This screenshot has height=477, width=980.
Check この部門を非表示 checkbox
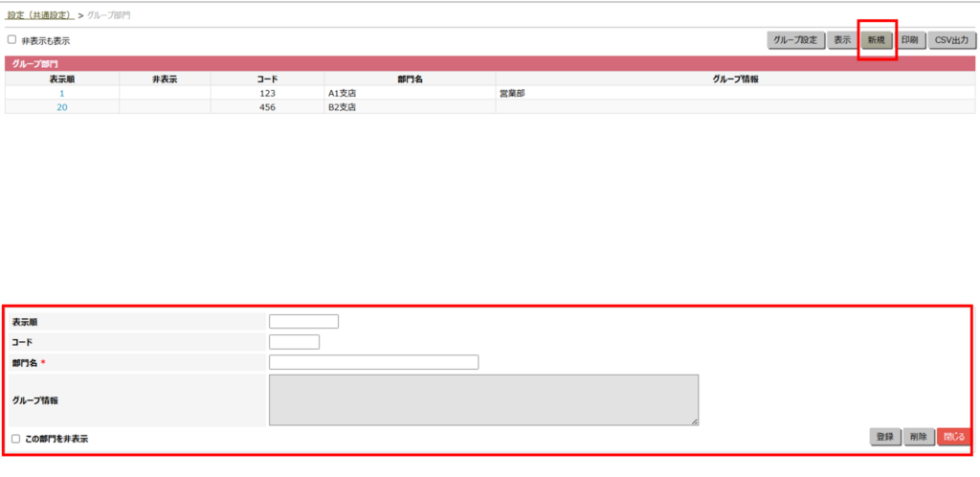coord(15,438)
